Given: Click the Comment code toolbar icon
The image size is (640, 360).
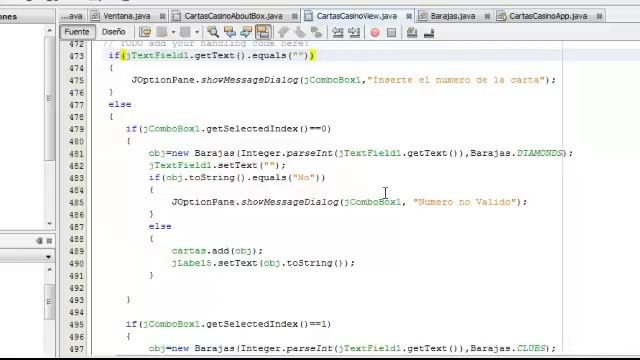Looking at the screenshot, I should point(412,32).
